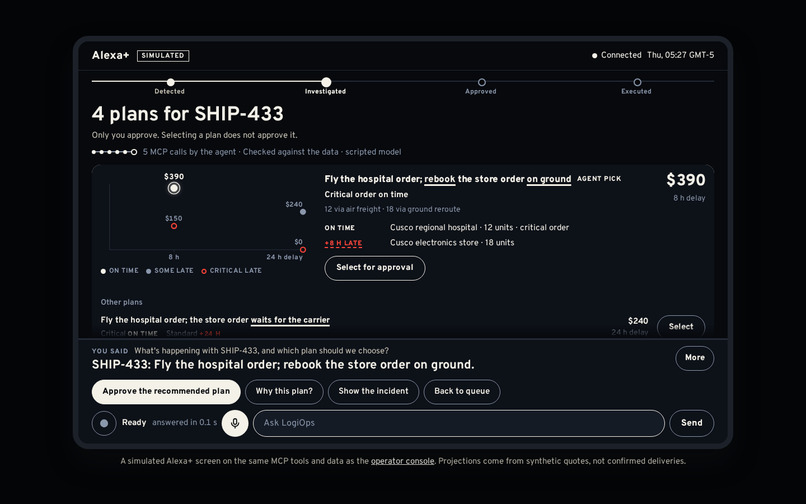Viewport: 806px width, 504px height.
Task: Click the microphone icon button
Action: [235, 423]
